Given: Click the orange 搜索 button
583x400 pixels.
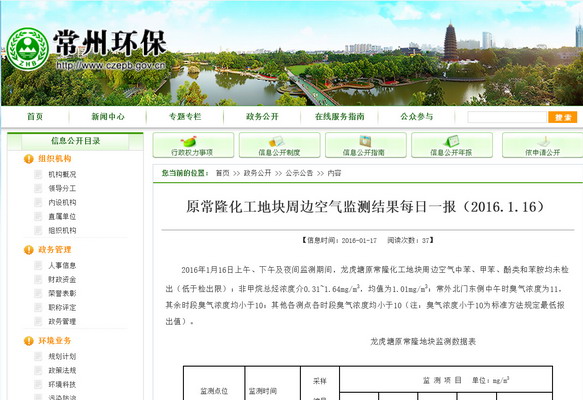Looking at the screenshot, I should (563, 117).
